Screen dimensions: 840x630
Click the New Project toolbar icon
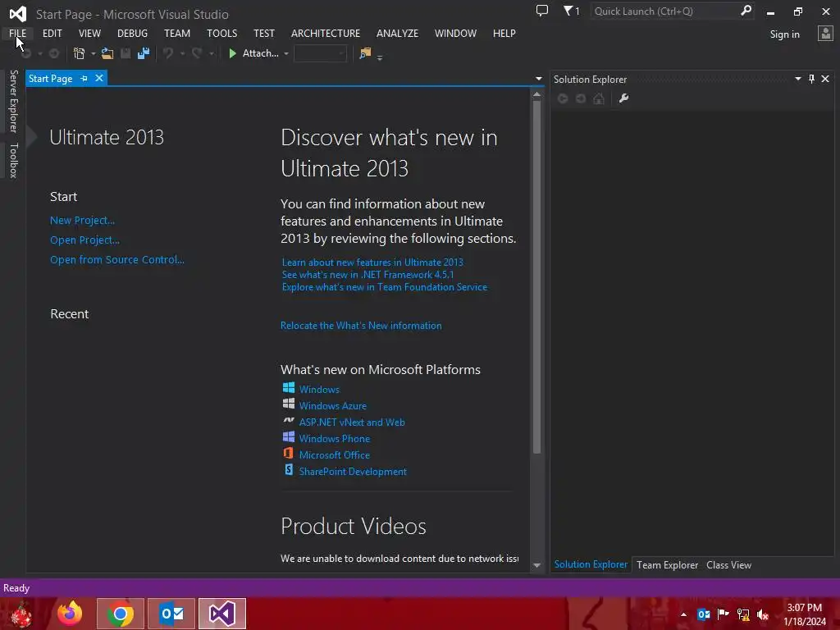[x=80, y=53]
